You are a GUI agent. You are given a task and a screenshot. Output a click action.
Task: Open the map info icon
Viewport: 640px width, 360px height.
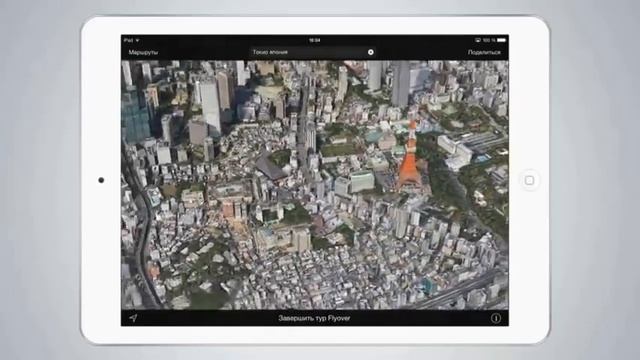point(496,318)
